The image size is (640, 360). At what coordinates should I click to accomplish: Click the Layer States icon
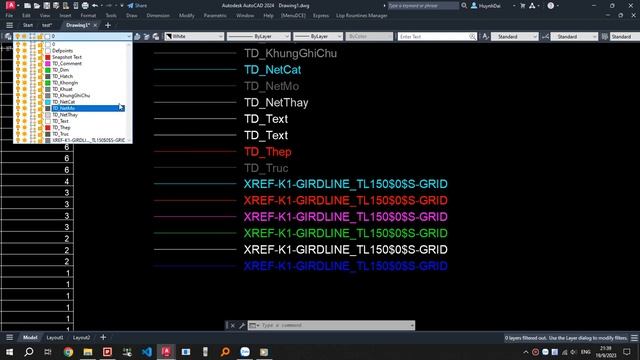(x=156, y=37)
